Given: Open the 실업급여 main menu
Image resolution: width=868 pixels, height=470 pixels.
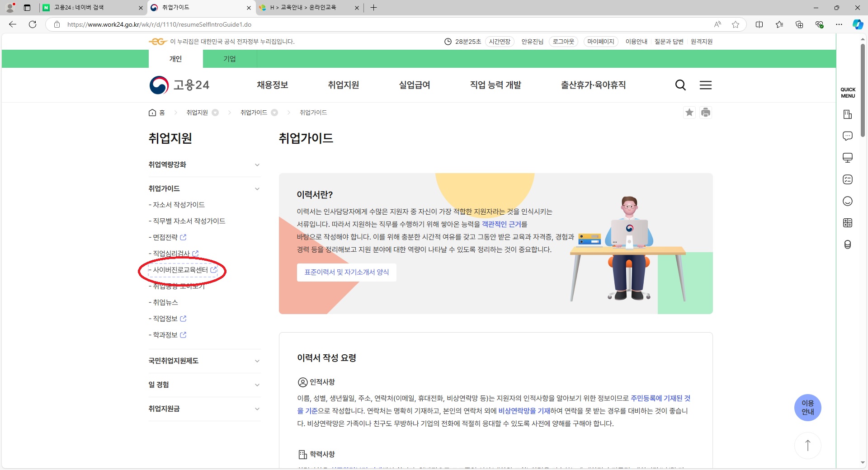Looking at the screenshot, I should click(x=415, y=85).
